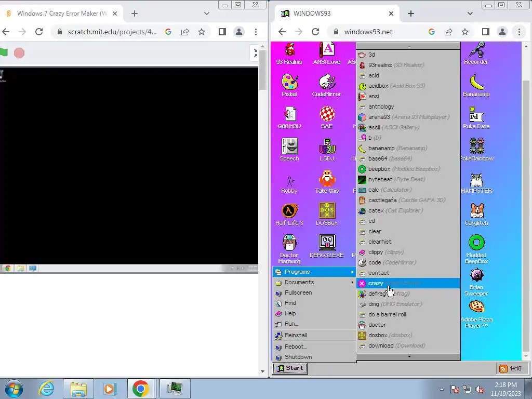Open the G80.M3U file icon
The height and width of the screenshot is (399, 532).
click(289, 118)
